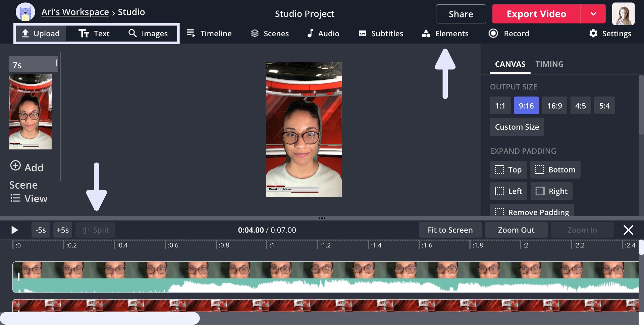Open the Elements library
Viewport: 644px width, 325px height.
coord(445,34)
